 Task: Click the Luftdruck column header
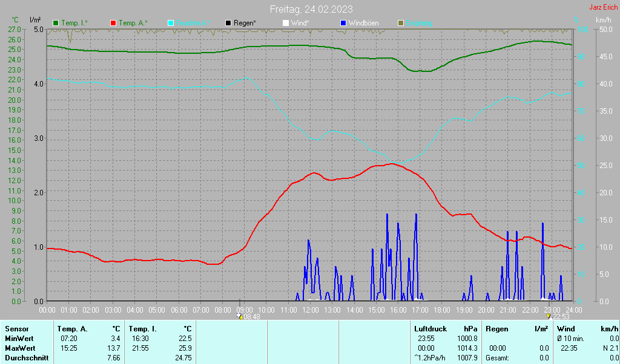coord(432,329)
